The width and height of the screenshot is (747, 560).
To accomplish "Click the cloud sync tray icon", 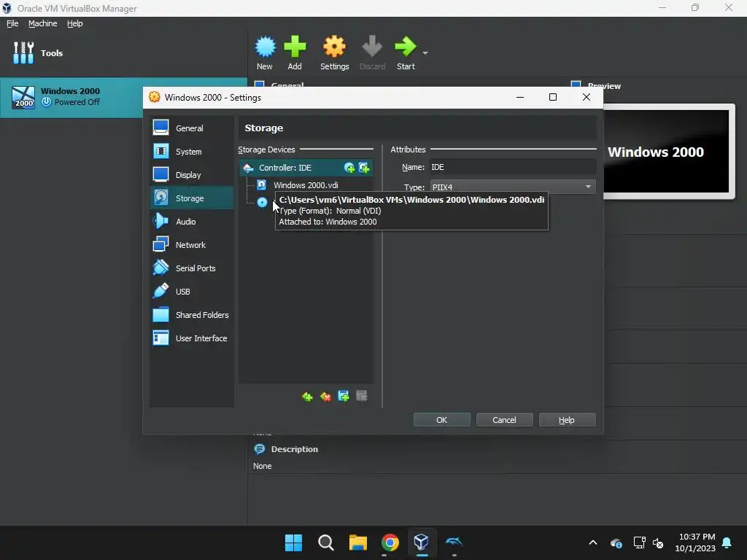I will [x=616, y=542].
